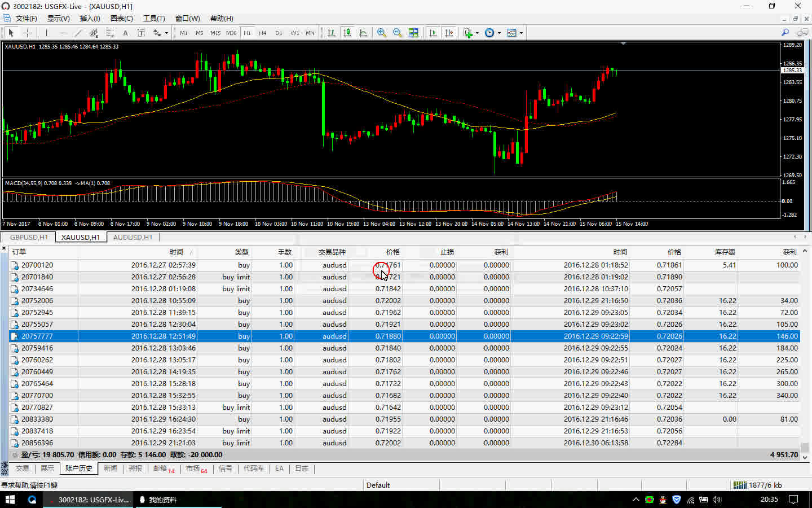This screenshot has height=508, width=812.
Task: Open the 帮助(H) menu
Action: (x=222, y=19)
